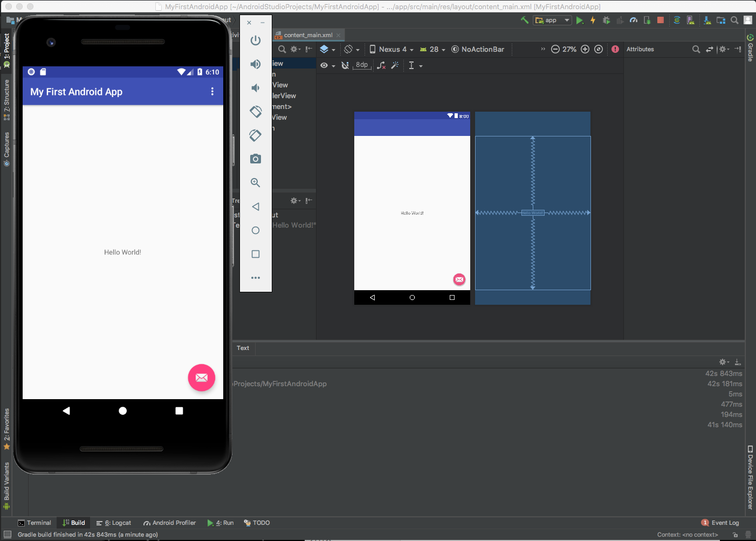Viewport: 756px width, 541px height.
Task: Open the app run configuration dropdown
Action: 552,20
